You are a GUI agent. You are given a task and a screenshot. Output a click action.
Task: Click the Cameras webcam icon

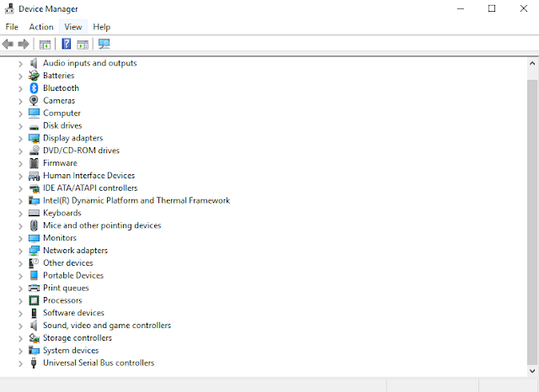(x=34, y=101)
